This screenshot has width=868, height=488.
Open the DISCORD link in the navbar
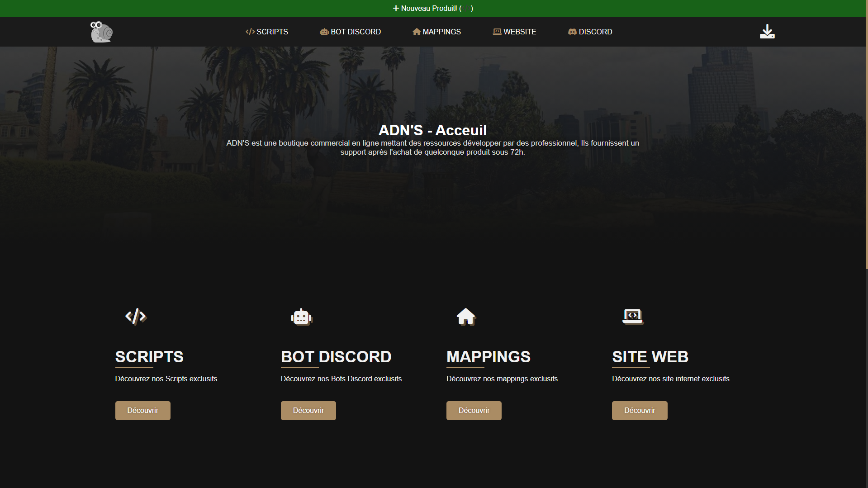click(x=590, y=32)
